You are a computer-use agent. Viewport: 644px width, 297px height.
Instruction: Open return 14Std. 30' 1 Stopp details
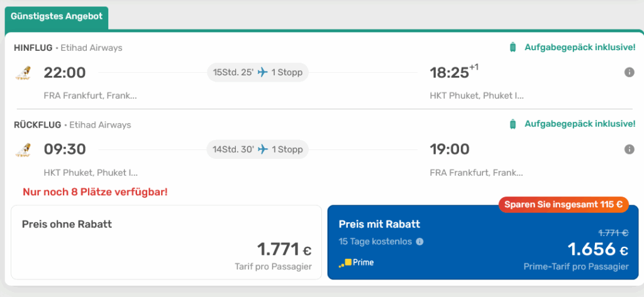[x=258, y=149]
